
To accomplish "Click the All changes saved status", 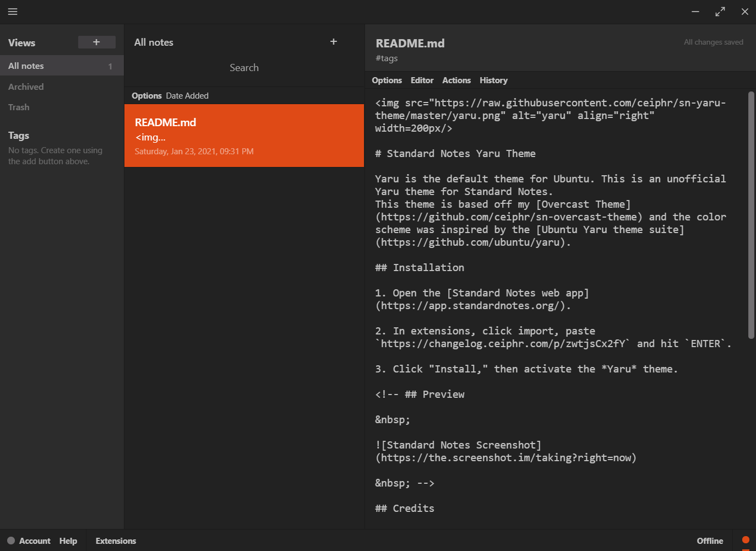I will click(x=713, y=42).
